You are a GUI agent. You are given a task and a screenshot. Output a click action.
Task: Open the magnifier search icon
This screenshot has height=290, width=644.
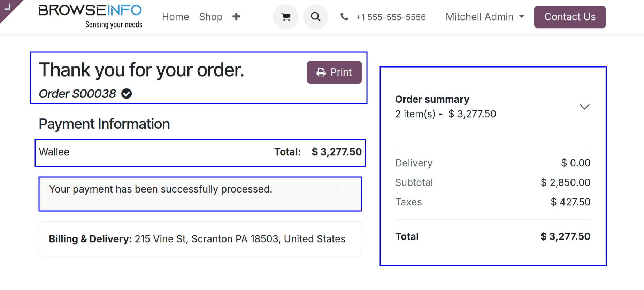[x=316, y=17]
